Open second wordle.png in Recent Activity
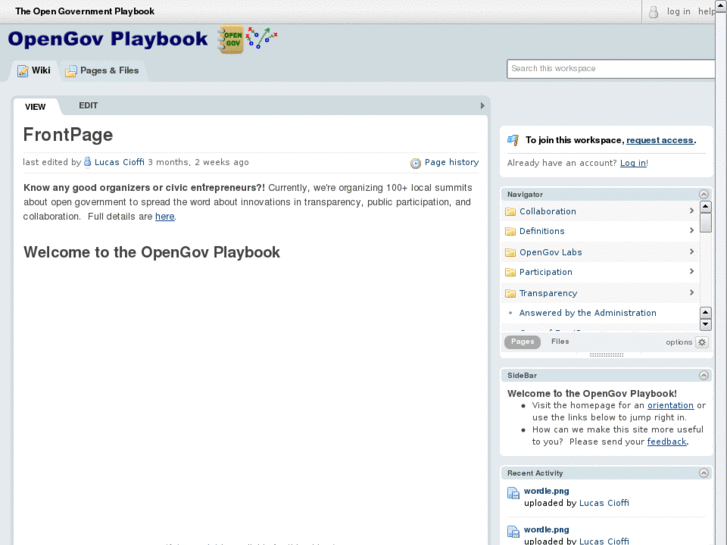 [x=546, y=529]
